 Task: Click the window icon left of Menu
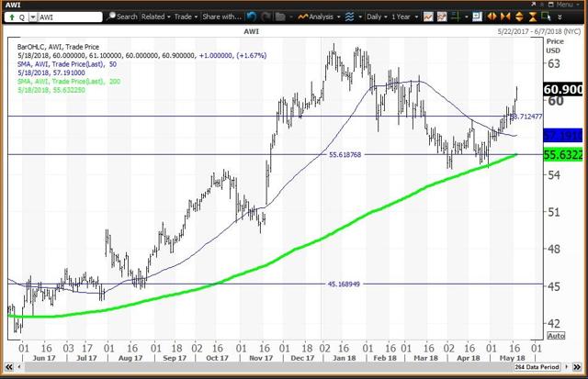551,5
